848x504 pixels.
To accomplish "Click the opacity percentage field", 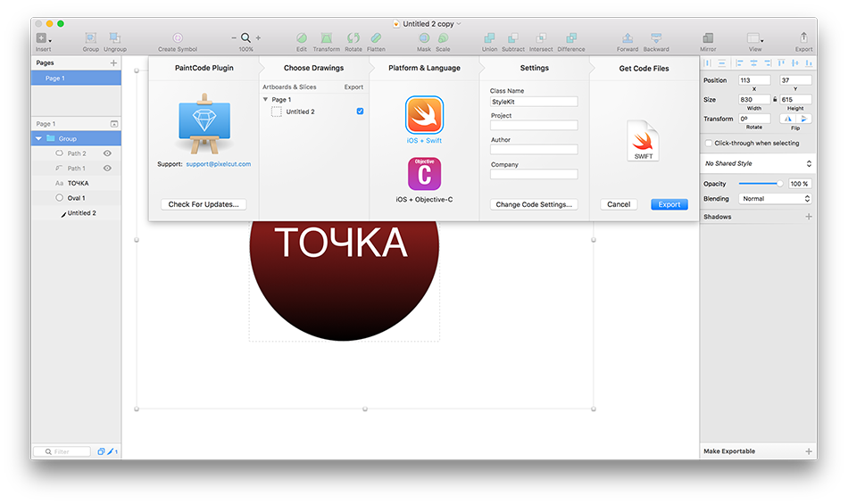I will pyautogui.click(x=800, y=184).
